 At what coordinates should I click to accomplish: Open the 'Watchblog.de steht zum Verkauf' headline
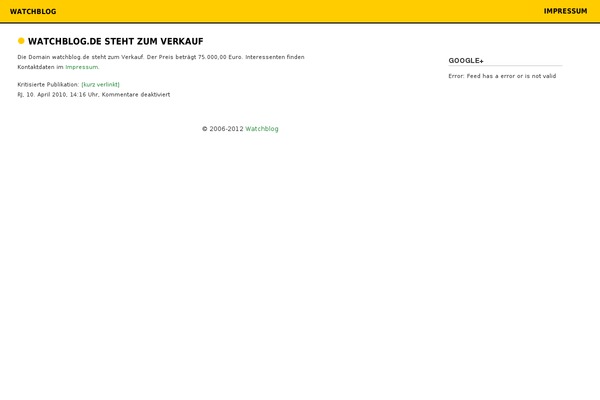click(x=116, y=41)
